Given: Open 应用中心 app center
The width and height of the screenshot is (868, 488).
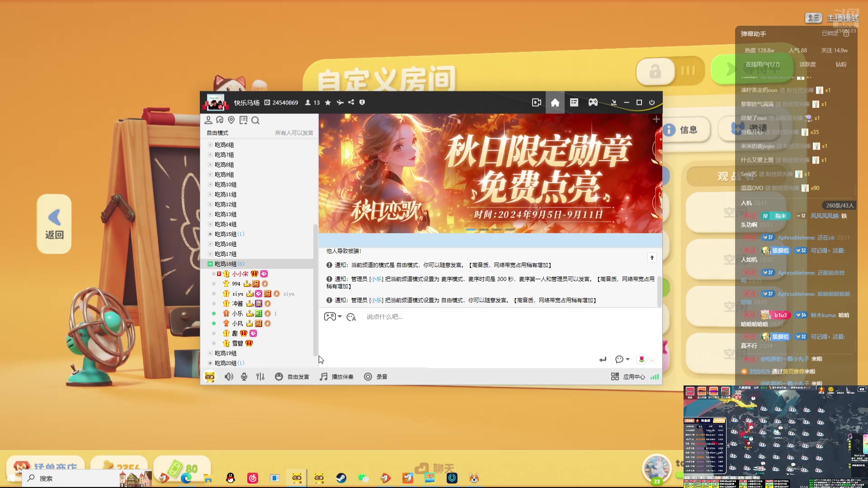Looking at the screenshot, I should click(x=628, y=376).
